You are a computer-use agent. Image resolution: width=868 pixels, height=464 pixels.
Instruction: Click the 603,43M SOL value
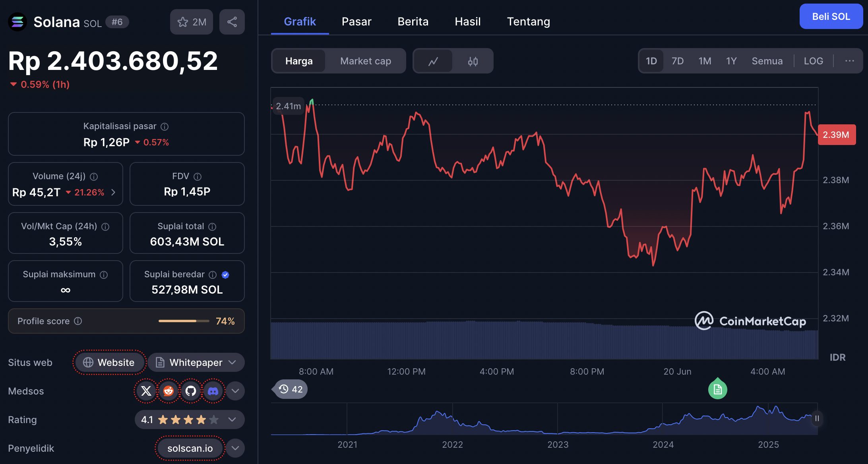(187, 242)
